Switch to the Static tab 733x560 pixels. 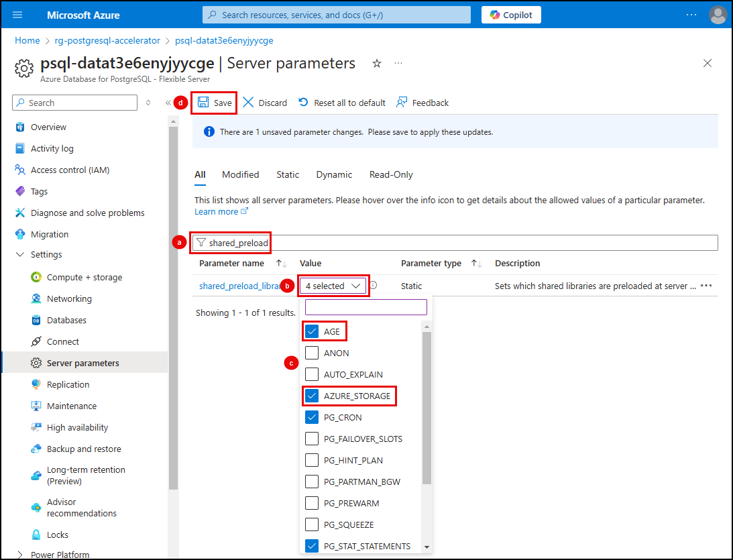tap(288, 174)
